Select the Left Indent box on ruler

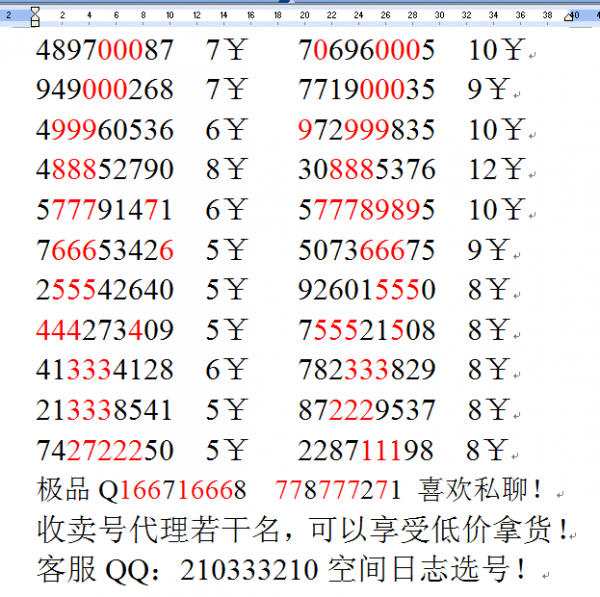point(35,23)
